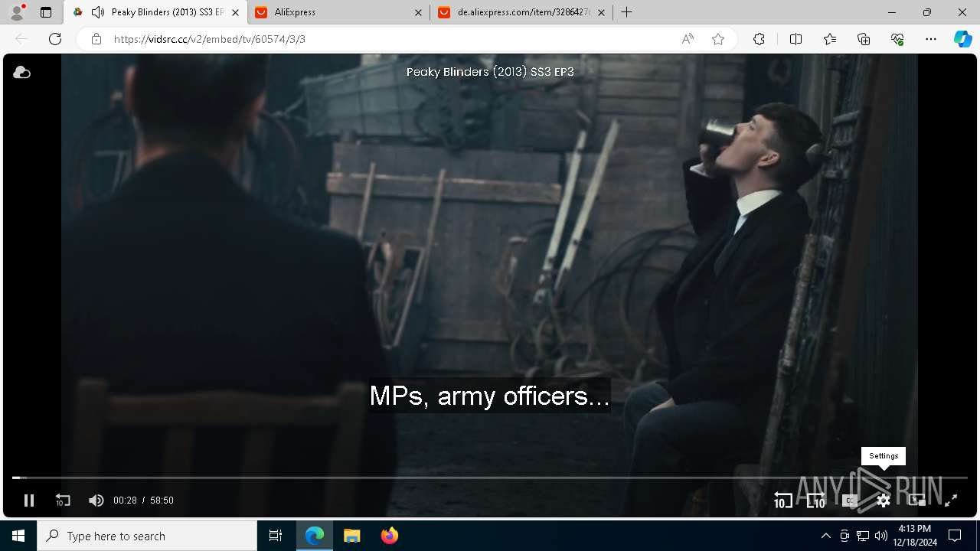980x551 pixels.
Task: Open a new browser tab
Action: 627,12
